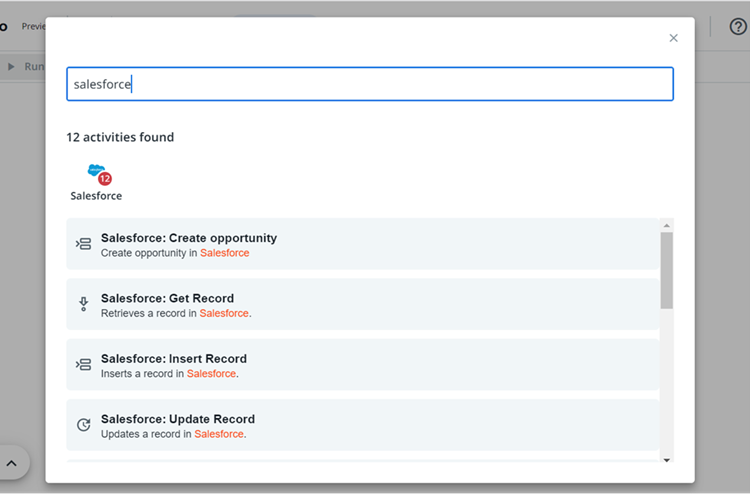Open Salesforce: Create opportunity activity
This screenshot has width=750, height=495.
363,244
